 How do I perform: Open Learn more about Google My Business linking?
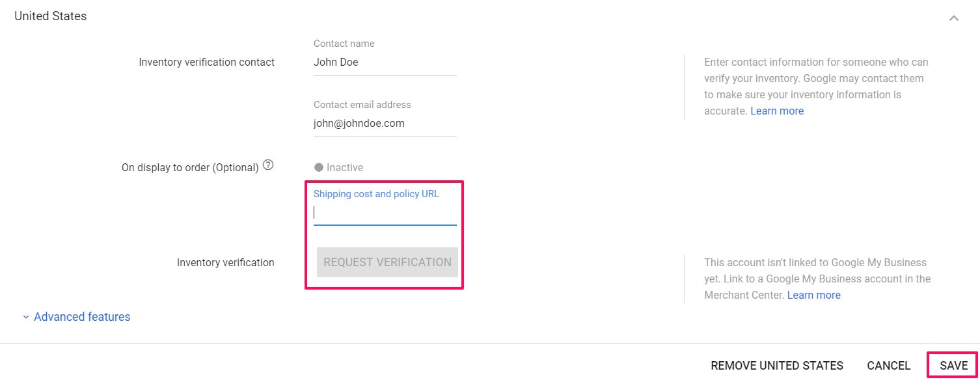[813, 295]
